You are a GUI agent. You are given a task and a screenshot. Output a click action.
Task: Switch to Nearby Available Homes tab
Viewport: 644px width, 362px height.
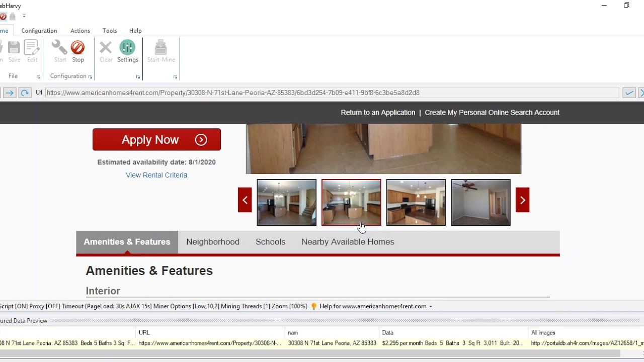tap(348, 242)
